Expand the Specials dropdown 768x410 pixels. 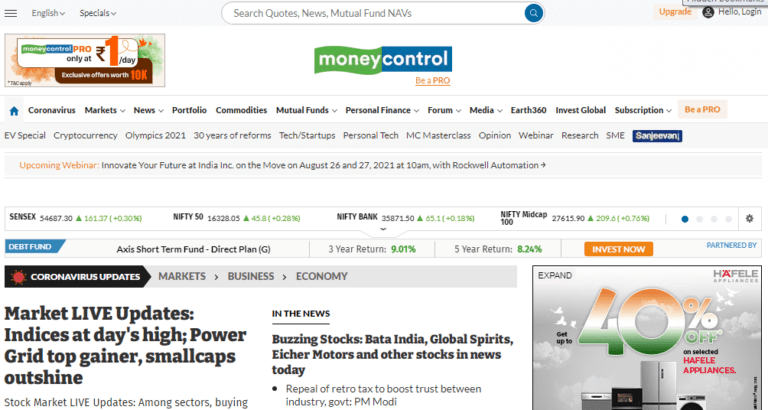[98, 13]
